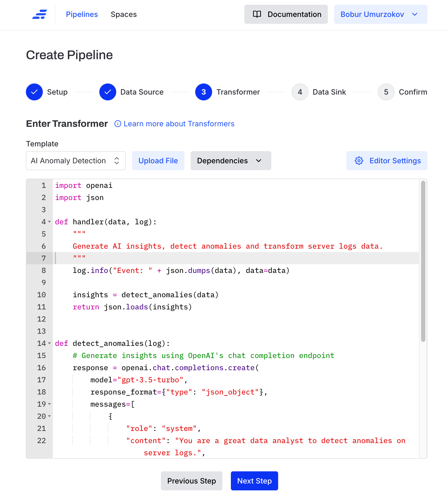Proceed with the Next Step button

point(254,481)
